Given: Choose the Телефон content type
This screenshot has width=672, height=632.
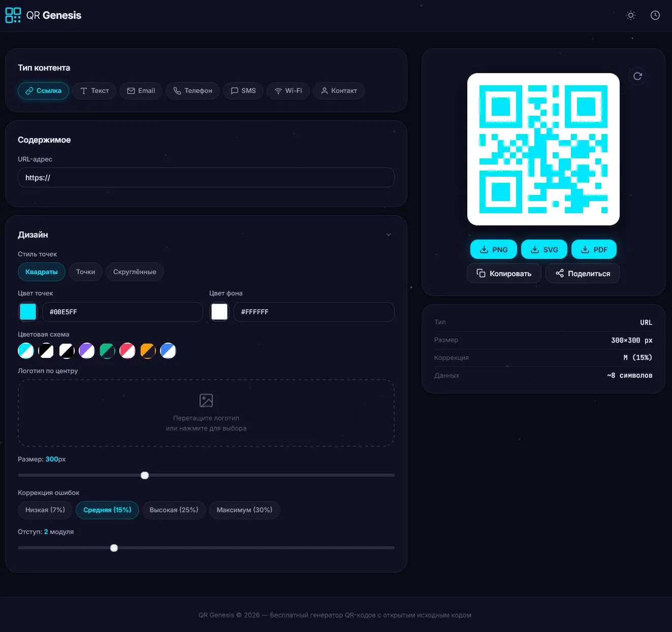Looking at the screenshot, I should coord(193,91).
